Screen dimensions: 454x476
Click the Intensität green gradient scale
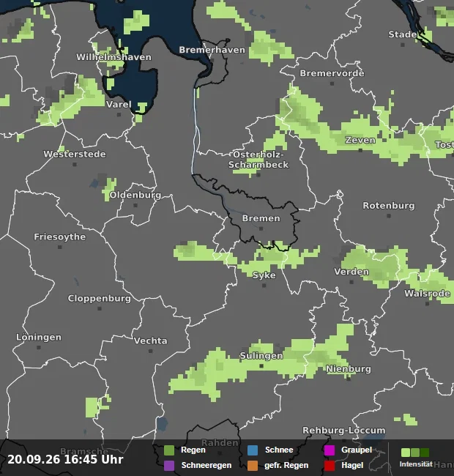415,453
